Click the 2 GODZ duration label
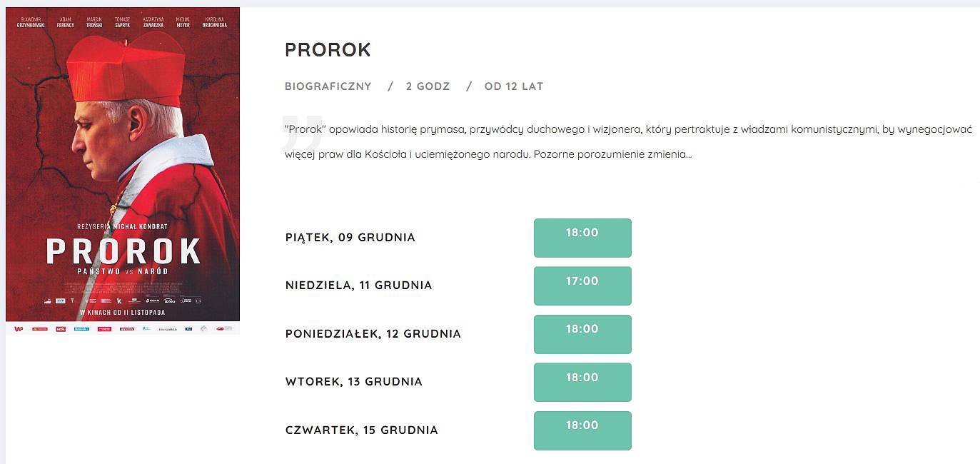 tap(428, 86)
